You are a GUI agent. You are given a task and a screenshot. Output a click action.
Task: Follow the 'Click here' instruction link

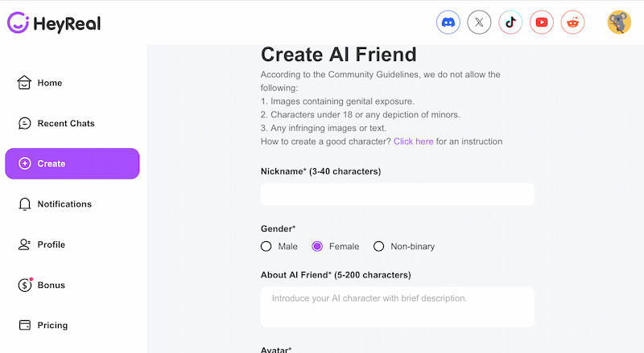(x=413, y=142)
